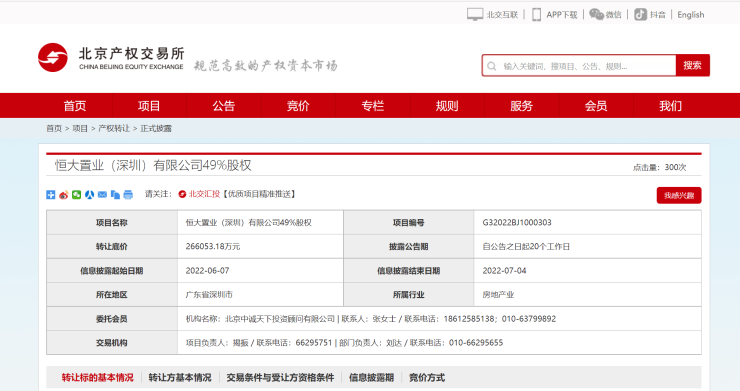Open the 北交汇投 link text
Image resolution: width=740 pixels, height=391 pixels.
coord(204,194)
